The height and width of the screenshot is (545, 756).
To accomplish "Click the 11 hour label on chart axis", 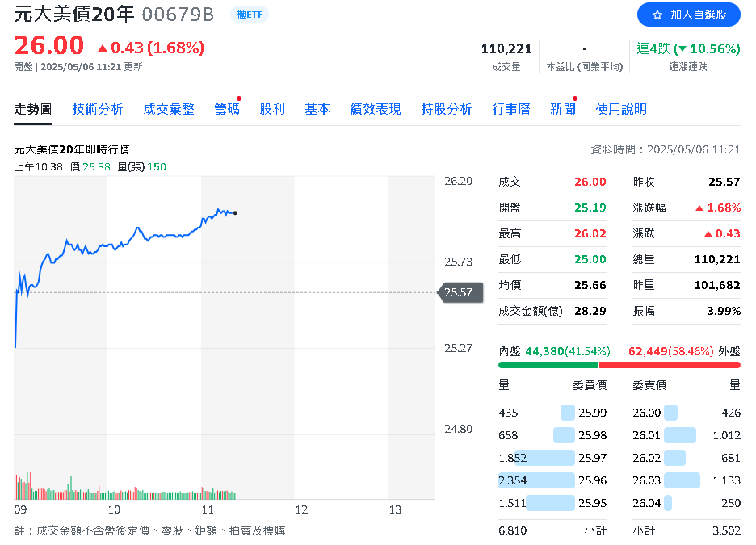I will point(208,509).
